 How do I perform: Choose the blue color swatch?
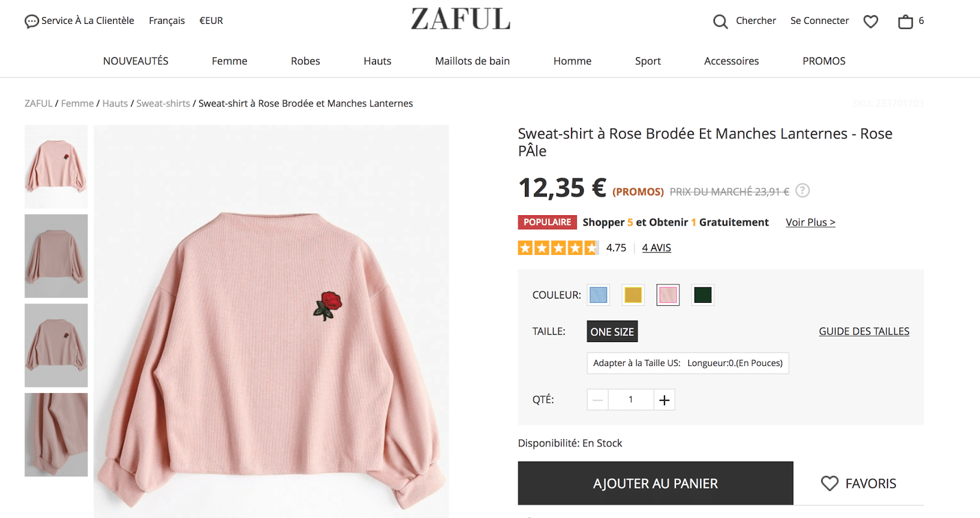point(598,295)
